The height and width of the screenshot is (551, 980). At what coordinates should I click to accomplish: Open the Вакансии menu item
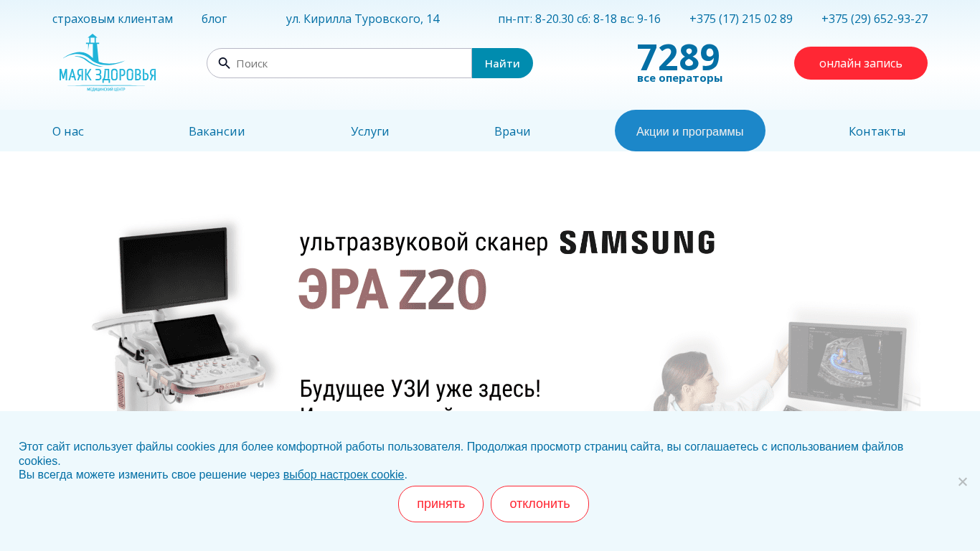217,131
